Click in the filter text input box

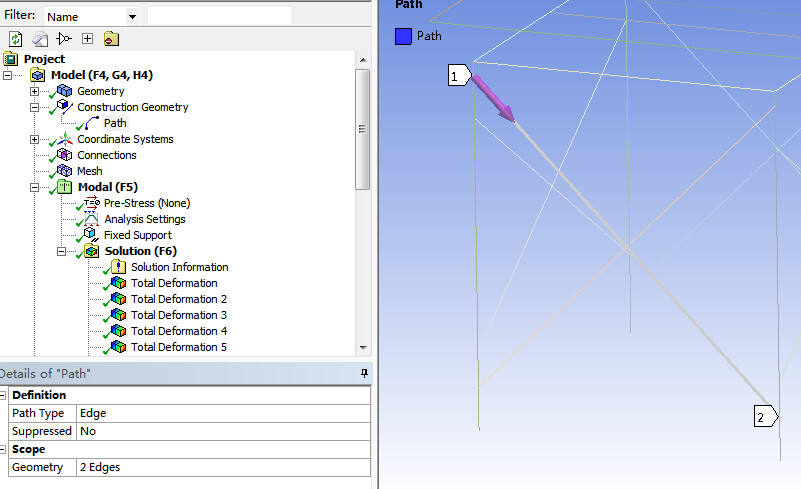click(x=219, y=16)
